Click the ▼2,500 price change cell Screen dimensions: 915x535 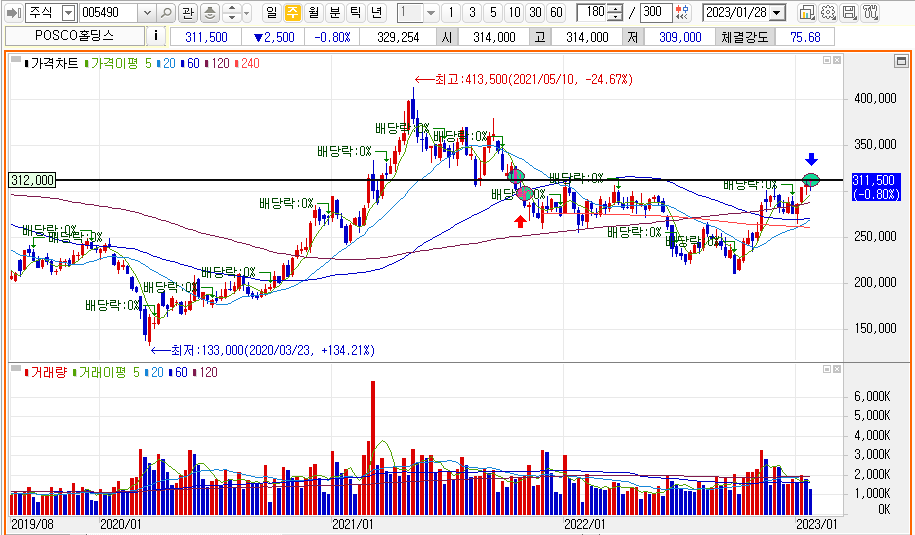point(274,37)
